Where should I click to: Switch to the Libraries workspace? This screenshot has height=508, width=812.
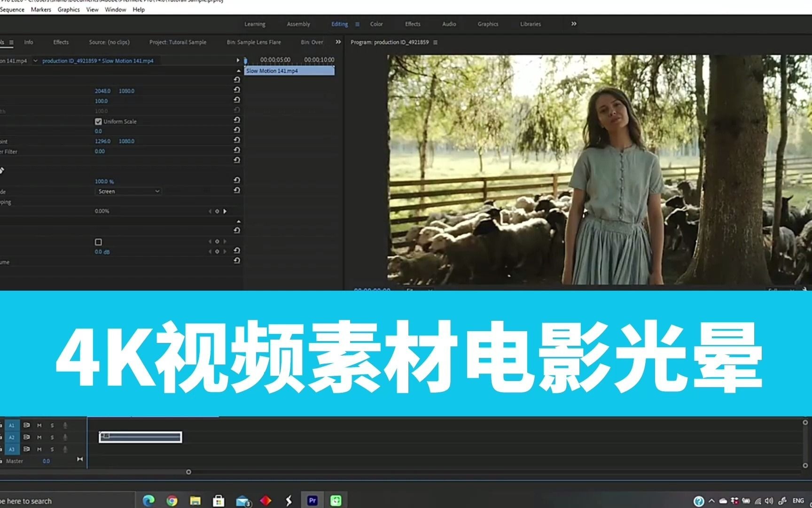point(531,24)
